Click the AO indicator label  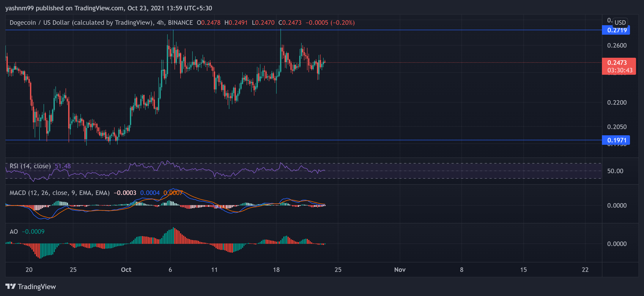tap(14, 232)
